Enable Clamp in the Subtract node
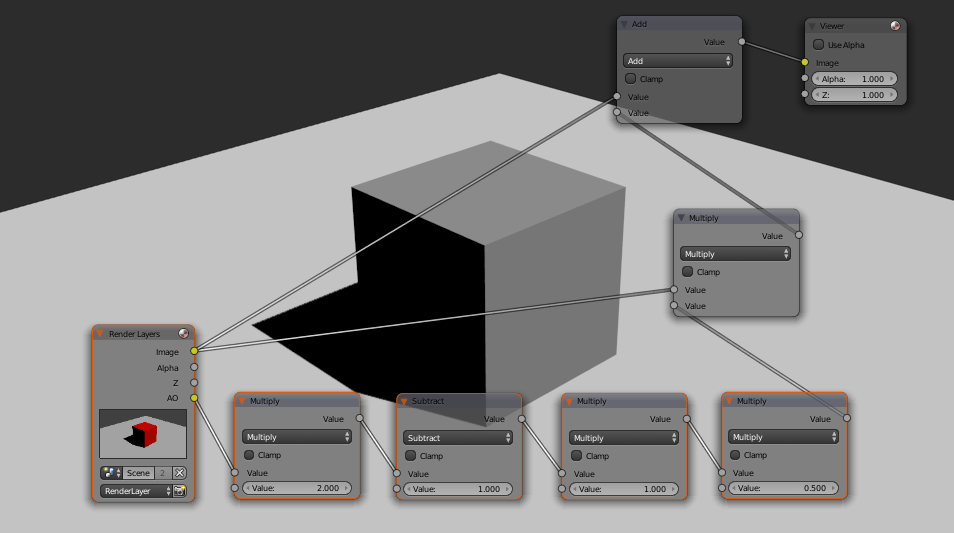Screen dimensions: 954x533 point(411,455)
